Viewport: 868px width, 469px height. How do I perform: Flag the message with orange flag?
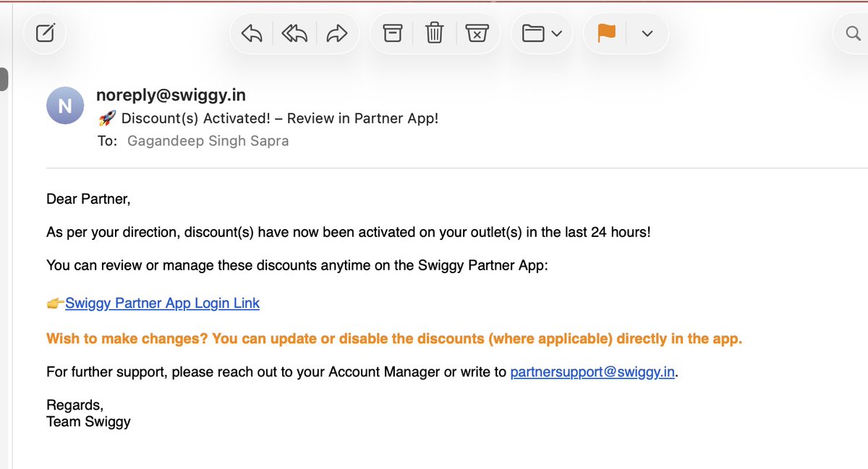[x=606, y=33]
